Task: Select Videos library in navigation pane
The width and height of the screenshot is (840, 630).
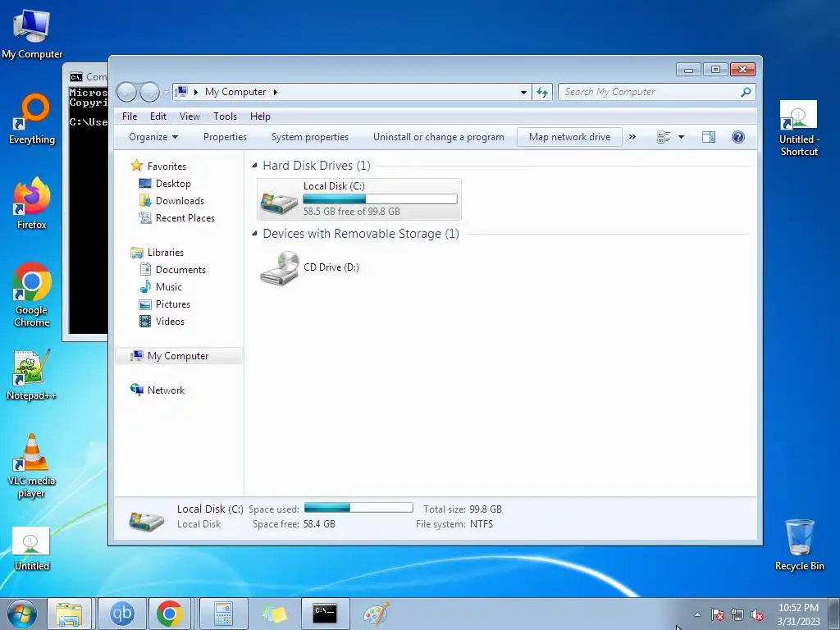Action: (170, 322)
